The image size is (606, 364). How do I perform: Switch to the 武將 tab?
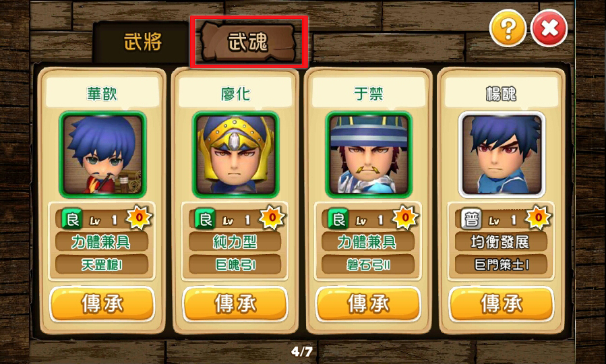[x=143, y=42]
